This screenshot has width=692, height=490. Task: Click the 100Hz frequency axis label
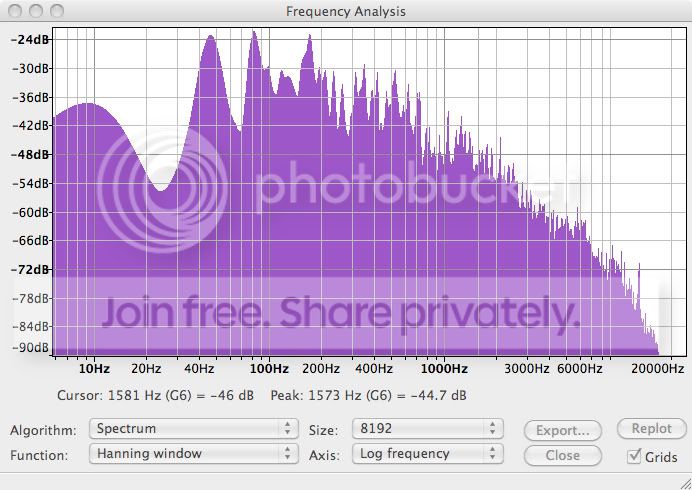269,369
